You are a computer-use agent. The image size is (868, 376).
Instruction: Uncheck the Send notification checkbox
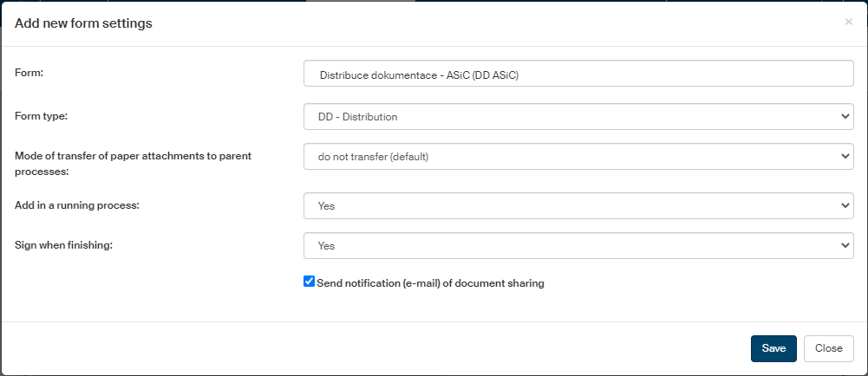[309, 282]
